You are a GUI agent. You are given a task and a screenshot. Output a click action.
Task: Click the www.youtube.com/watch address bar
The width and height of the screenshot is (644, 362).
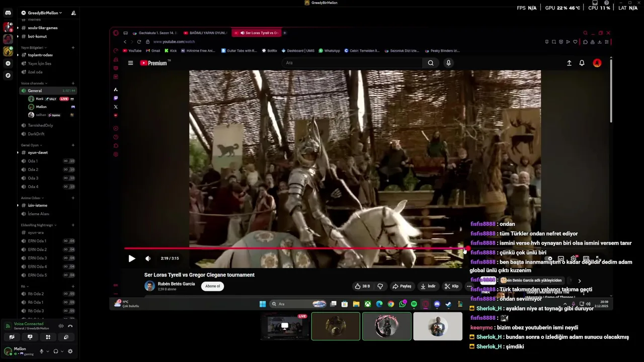click(x=174, y=42)
